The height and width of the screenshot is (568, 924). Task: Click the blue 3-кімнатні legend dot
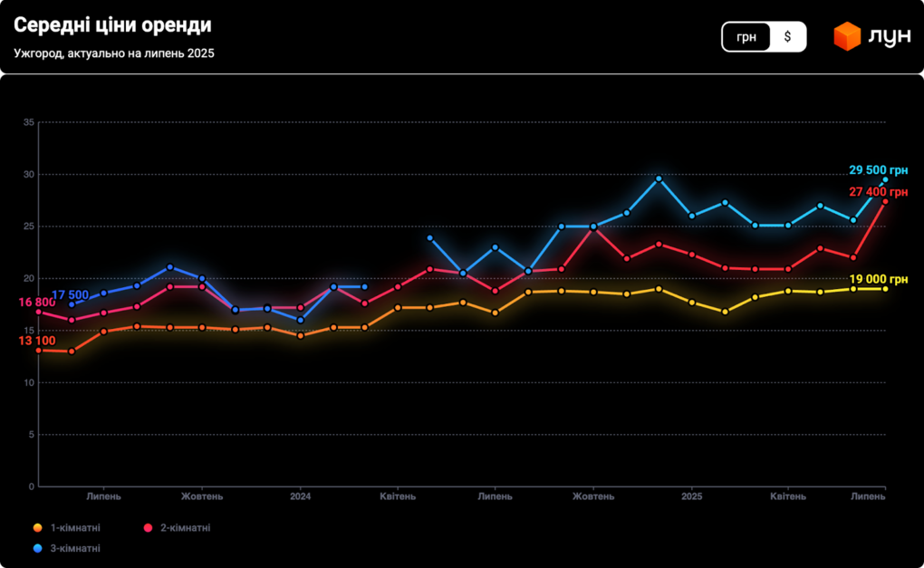(37, 548)
